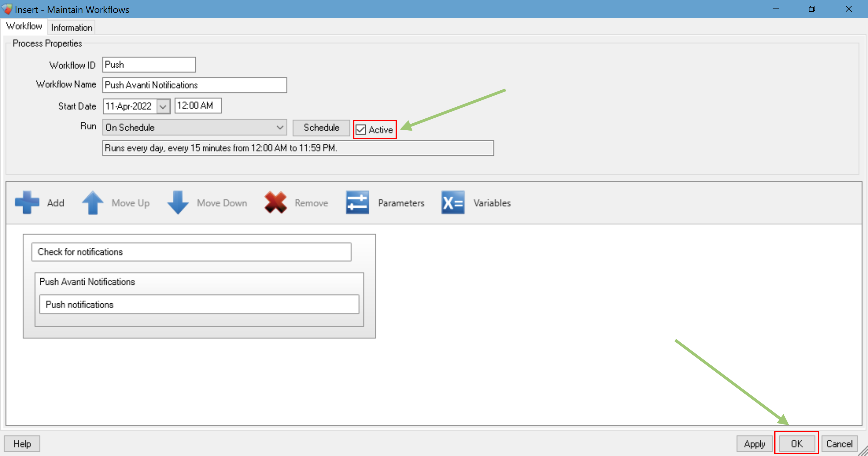Click the blue plus Add icon

click(x=27, y=203)
